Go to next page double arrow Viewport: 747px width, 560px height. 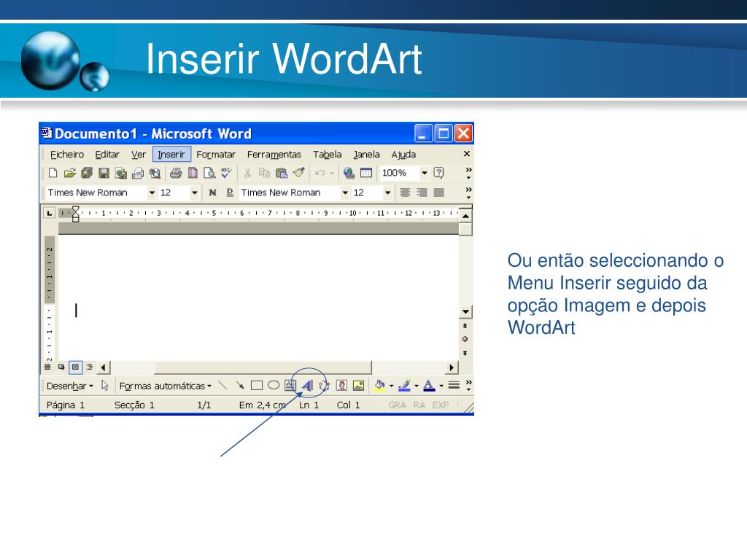(465, 353)
